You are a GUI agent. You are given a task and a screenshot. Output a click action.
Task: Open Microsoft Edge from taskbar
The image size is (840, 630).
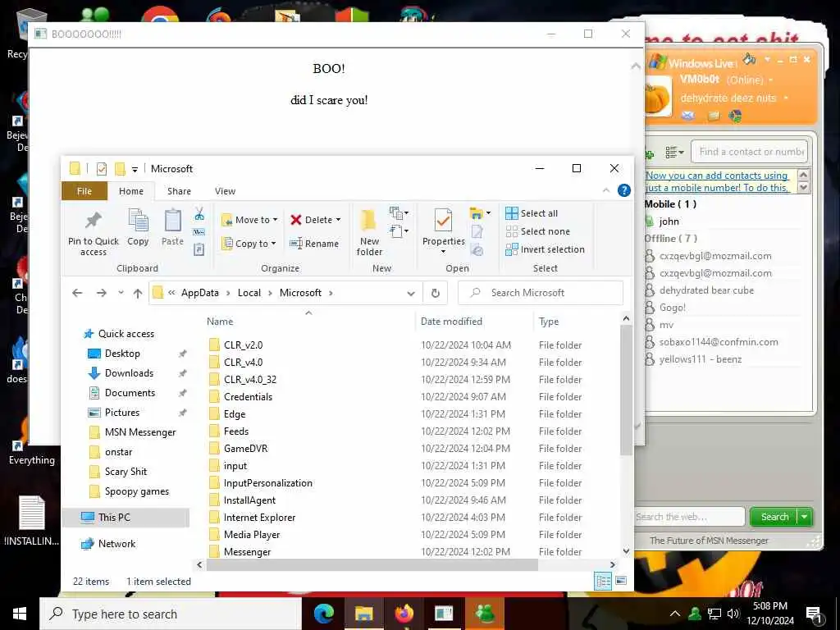pyautogui.click(x=323, y=614)
